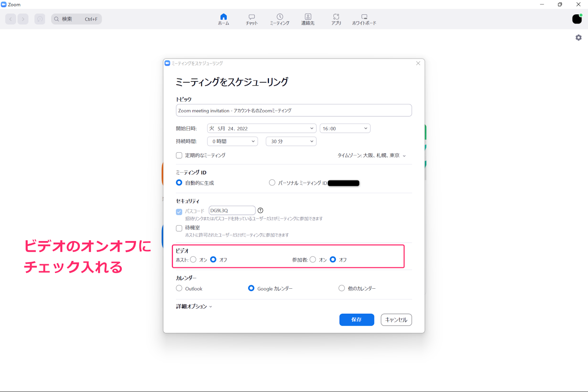This screenshot has width=588, height=392.
Task: Open the history clock icon
Action: click(40, 19)
